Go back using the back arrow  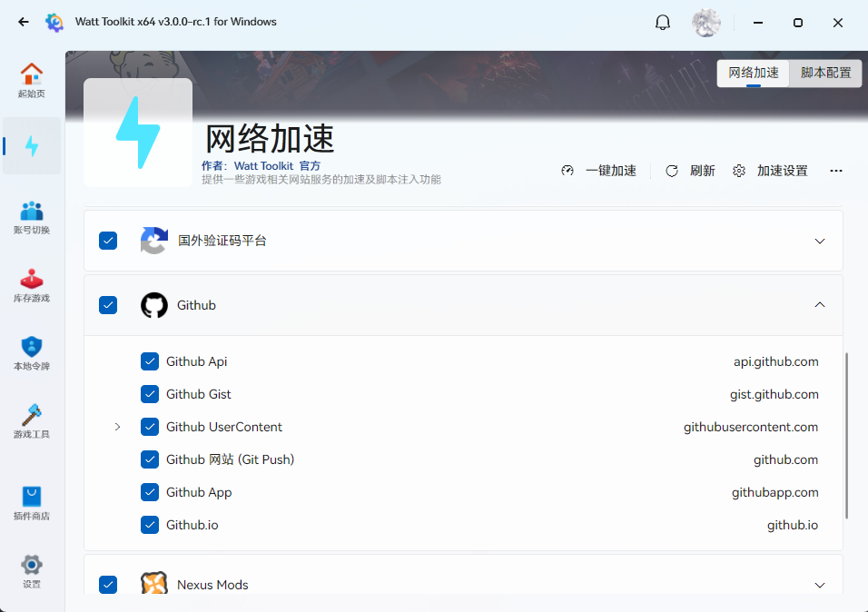24,22
